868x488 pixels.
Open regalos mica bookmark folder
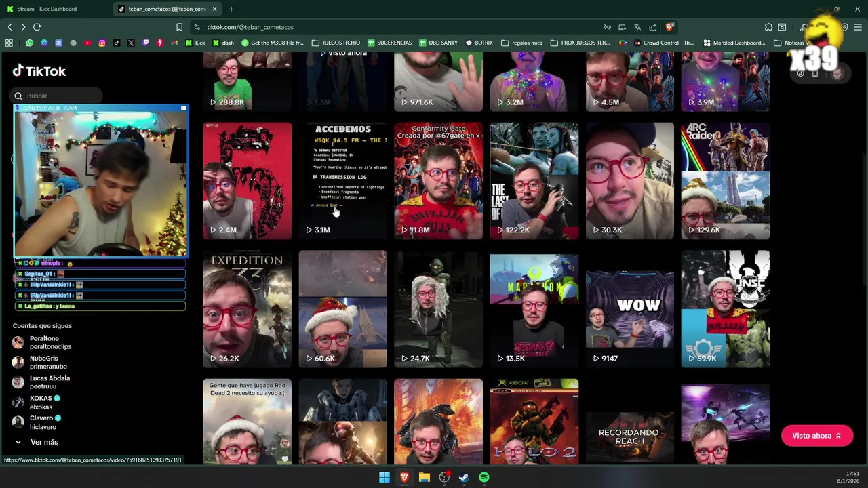tap(521, 43)
